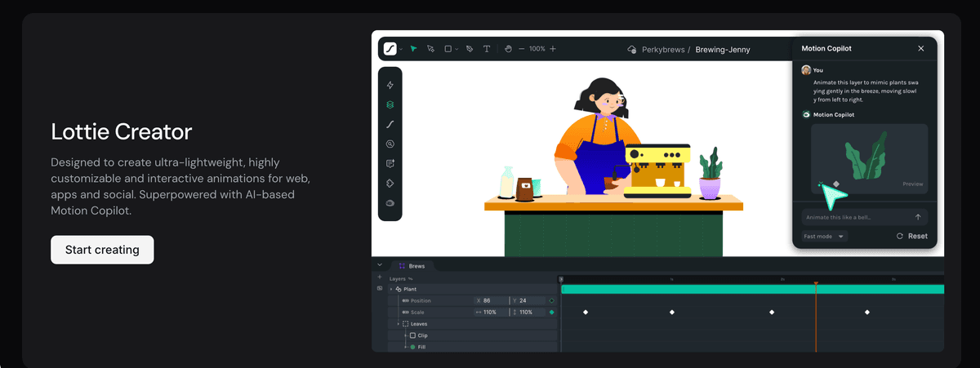This screenshot has width=980, height=368.
Task: Select the Clip layer row
Action: pos(472,335)
